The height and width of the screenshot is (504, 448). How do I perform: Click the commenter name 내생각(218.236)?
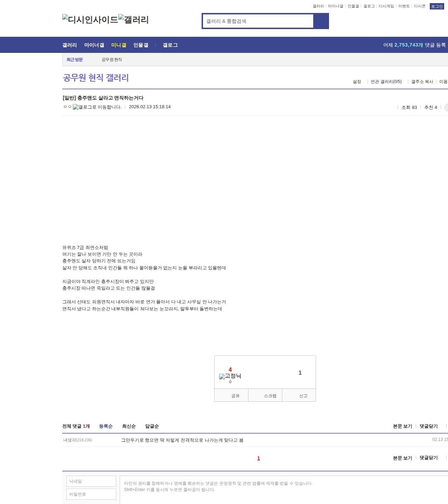(x=78, y=440)
